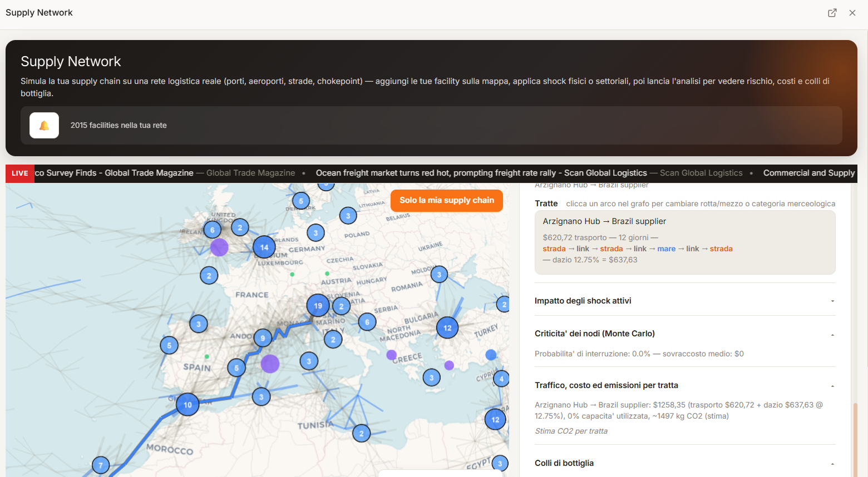Open the 2 cluster marker over United Kingdom

tap(240, 227)
